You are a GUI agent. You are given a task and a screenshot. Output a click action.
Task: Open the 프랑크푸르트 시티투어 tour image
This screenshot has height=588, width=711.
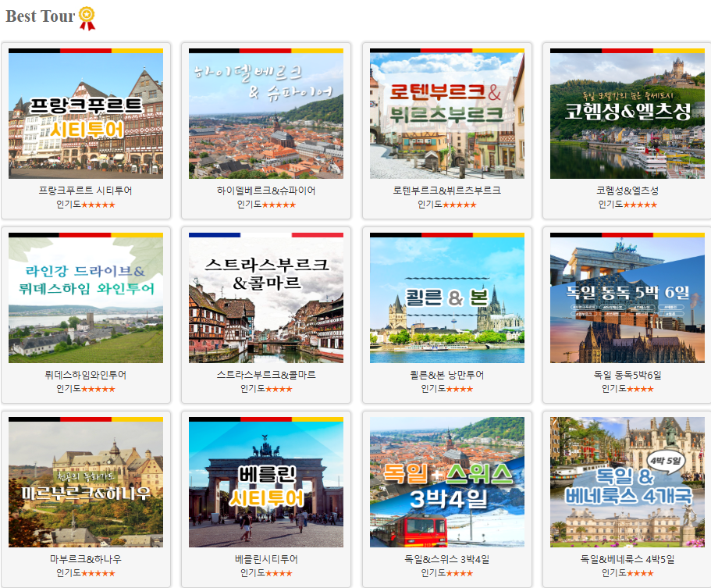point(86,113)
